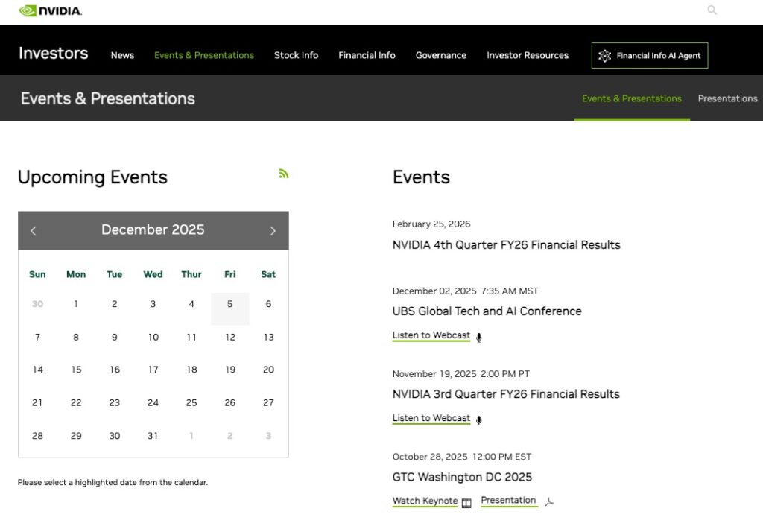
Task: Open the Stock Info menu
Action: point(296,55)
